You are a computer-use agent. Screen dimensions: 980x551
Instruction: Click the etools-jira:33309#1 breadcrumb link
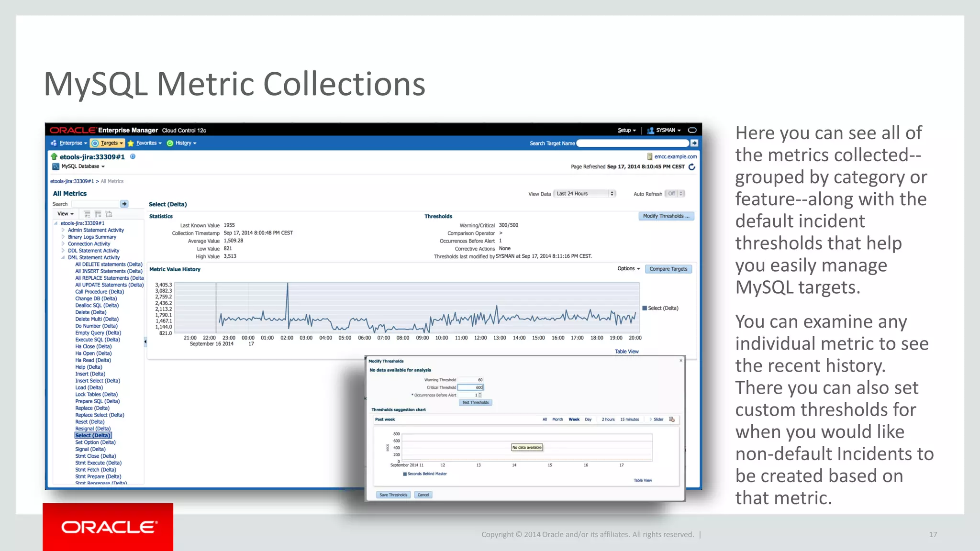point(72,181)
